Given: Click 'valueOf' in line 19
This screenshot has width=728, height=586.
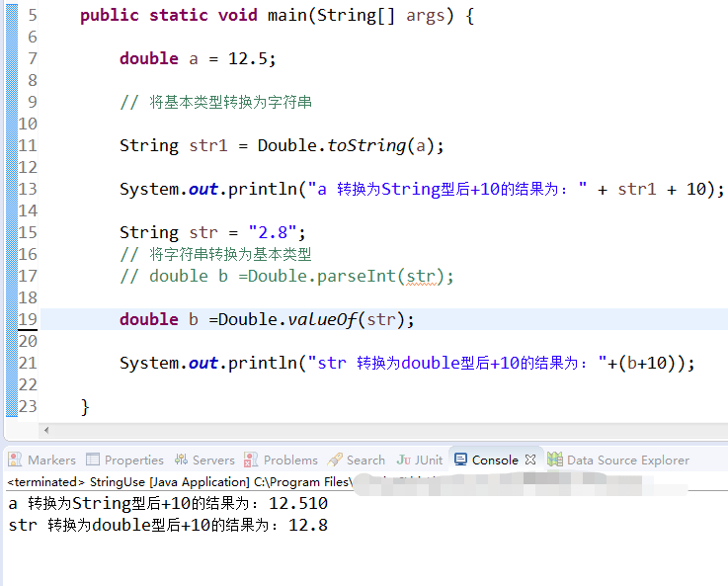Looking at the screenshot, I should coord(322,319).
